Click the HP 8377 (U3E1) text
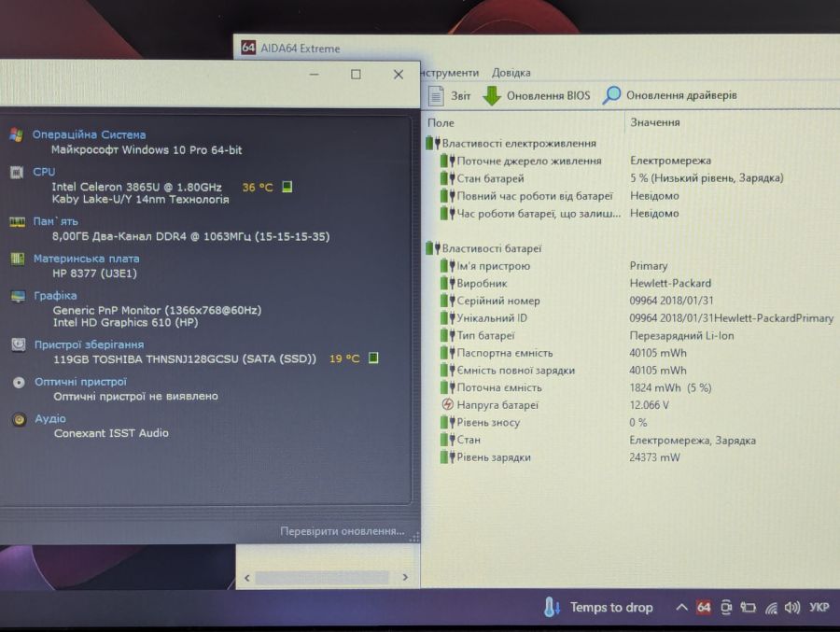840x632 pixels. 94,274
